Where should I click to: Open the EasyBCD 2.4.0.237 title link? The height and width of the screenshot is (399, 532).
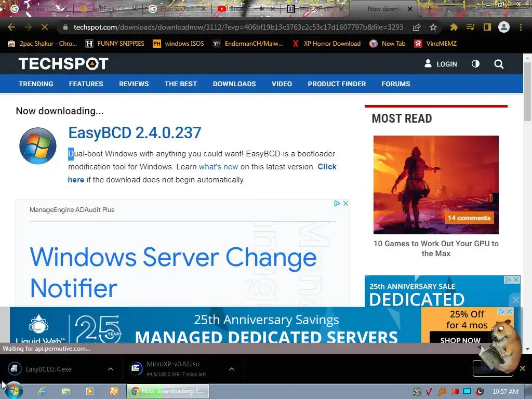tap(135, 132)
